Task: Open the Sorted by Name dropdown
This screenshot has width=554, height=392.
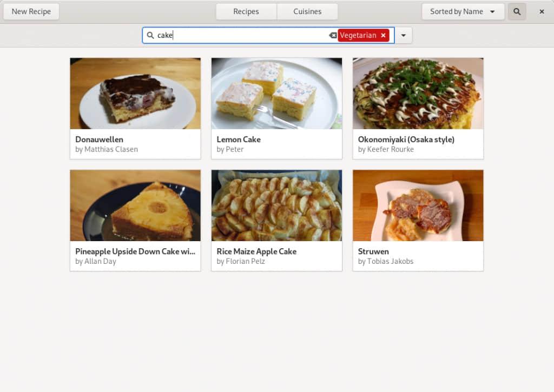Action: point(463,11)
